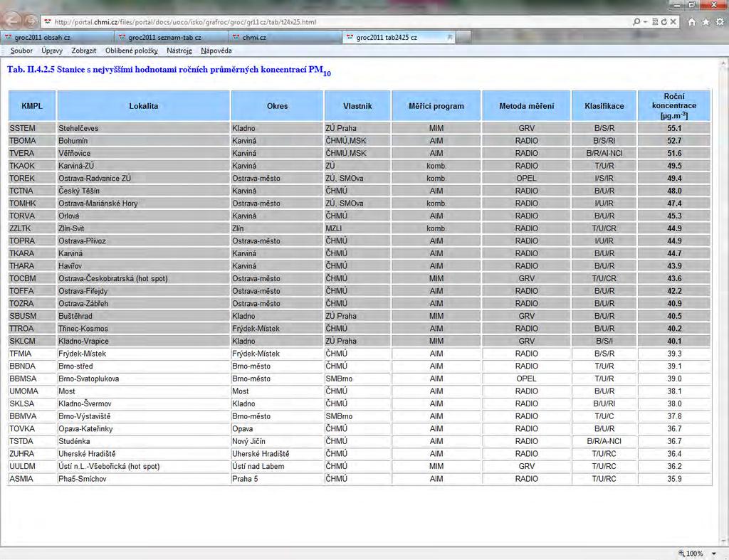Open Favorites with the star icon

tap(706, 22)
